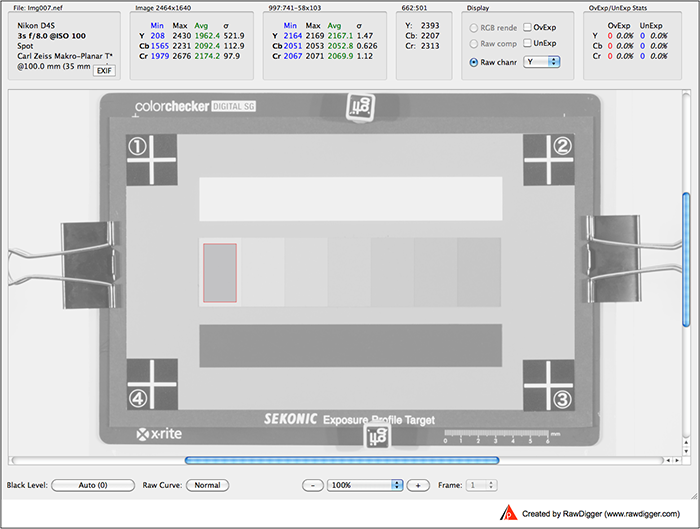Image resolution: width=700 pixels, height=529 pixels.
Task: Open the EXIF info button
Action: pos(104,71)
